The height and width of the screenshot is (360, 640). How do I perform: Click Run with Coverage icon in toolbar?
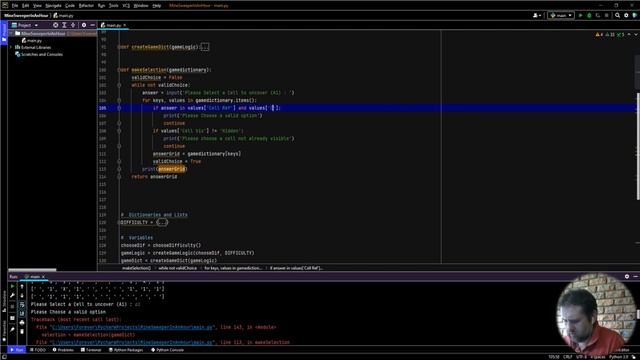(x=598, y=16)
